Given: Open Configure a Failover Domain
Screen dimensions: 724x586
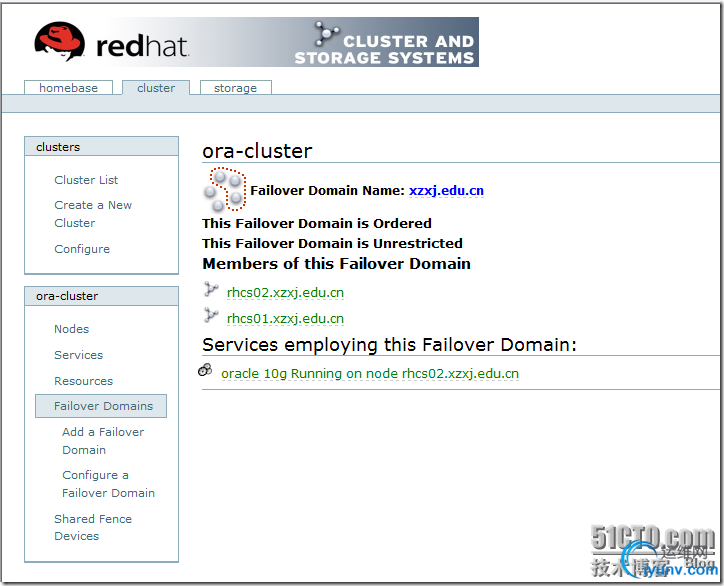Looking at the screenshot, I should pyautogui.click(x=109, y=484).
